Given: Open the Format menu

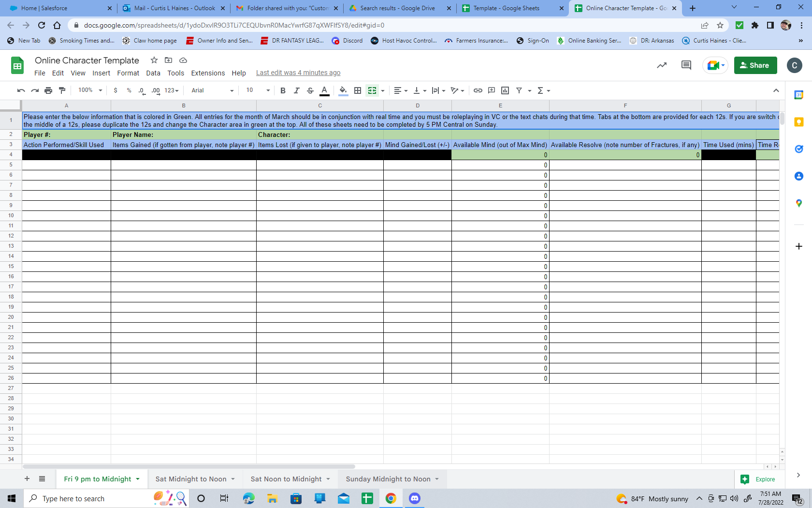Looking at the screenshot, I should pyautogui.click(x=128, y=73).
